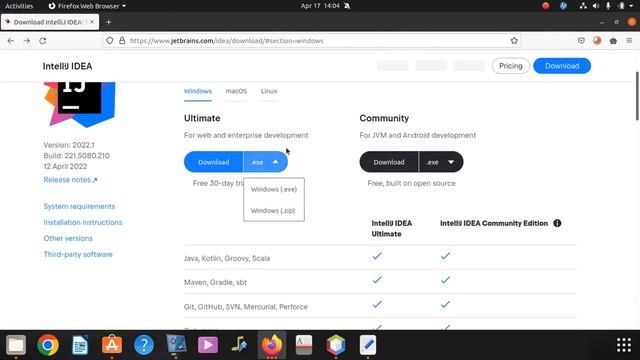Viewport: 640px width, 360px height.
Task: Open the text editor pencil icon in dock
Action: pyautogui.click(x=368, y=345)
